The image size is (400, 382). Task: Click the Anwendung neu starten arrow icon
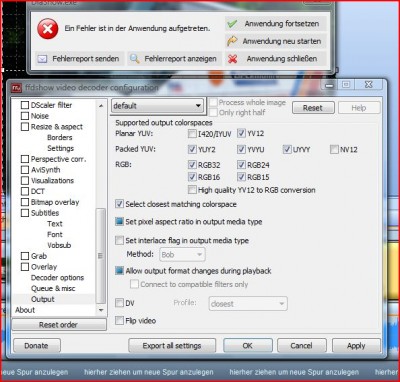[232, 41]
